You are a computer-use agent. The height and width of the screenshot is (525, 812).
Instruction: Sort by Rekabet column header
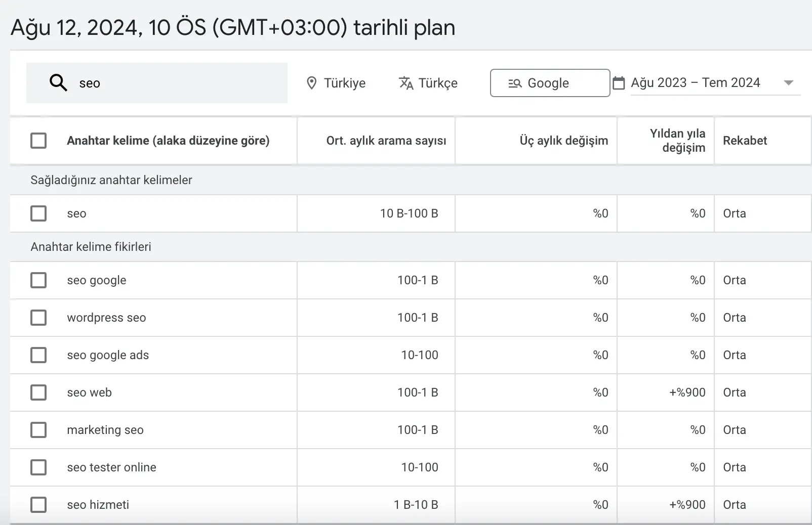pos(745,141)
